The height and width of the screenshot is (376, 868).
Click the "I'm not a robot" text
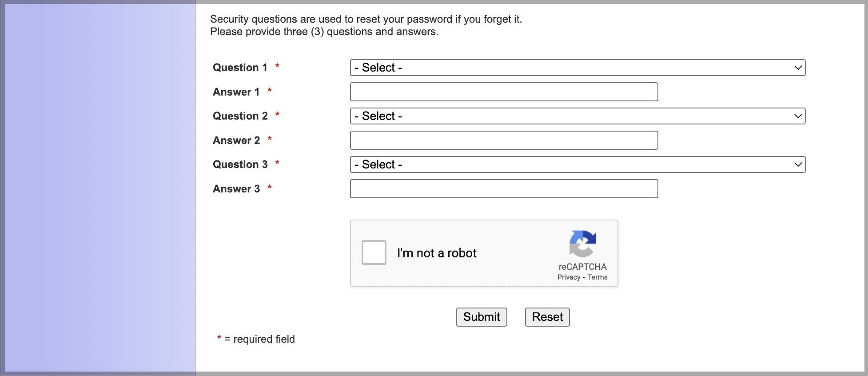[437, 253]
